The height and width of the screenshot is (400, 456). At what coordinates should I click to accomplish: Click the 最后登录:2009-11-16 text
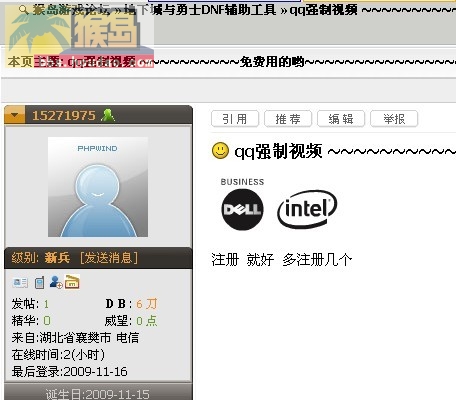[70, 371]
